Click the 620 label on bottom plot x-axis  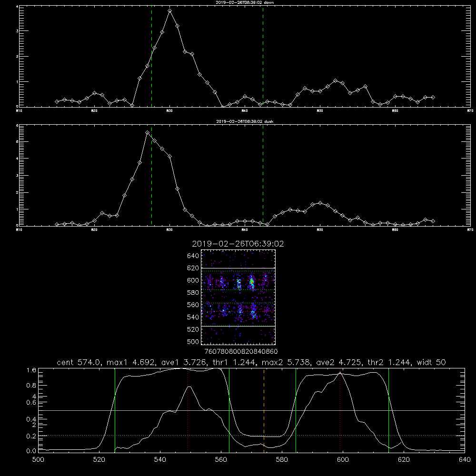[x=404, y=460]
